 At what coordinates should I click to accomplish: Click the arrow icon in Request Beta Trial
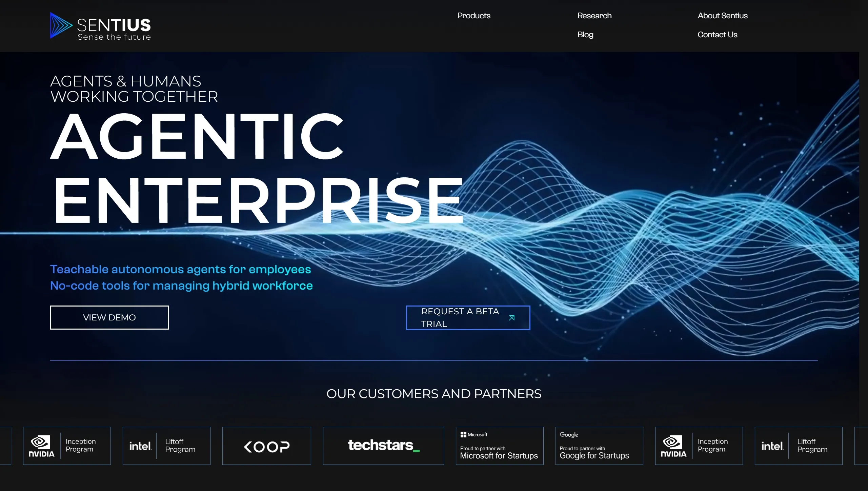coord(511,318)
